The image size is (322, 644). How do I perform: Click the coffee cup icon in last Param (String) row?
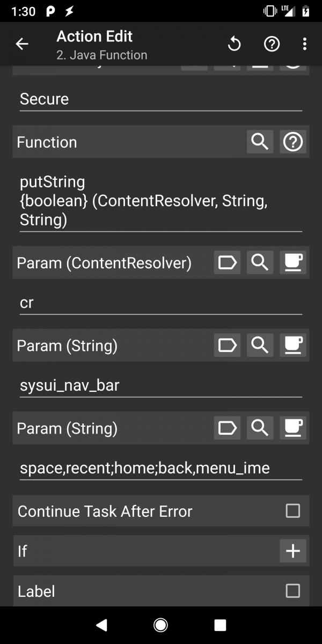[293, 428]
